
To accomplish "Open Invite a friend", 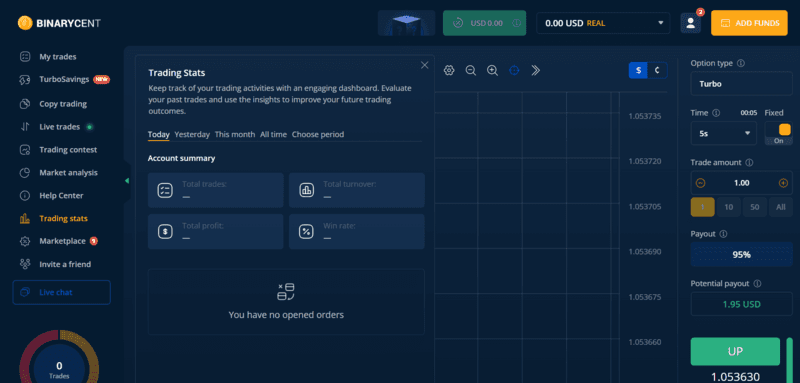I will click(x=65, y=264).
